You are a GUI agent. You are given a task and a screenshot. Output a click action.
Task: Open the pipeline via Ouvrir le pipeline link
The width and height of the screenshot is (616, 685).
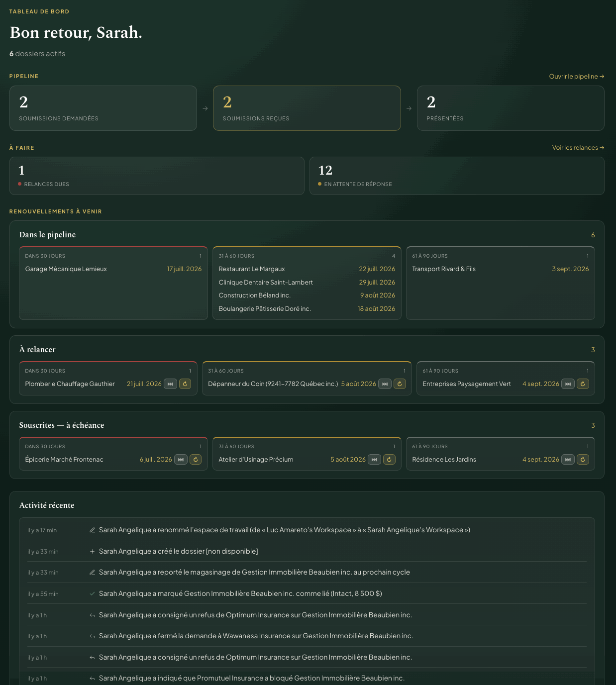coord(577,77)
